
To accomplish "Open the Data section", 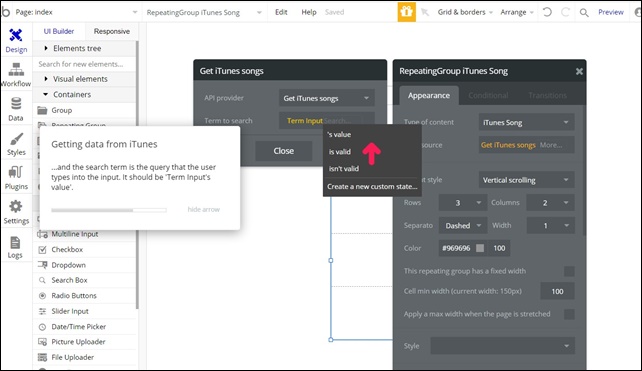I will 16,109.
